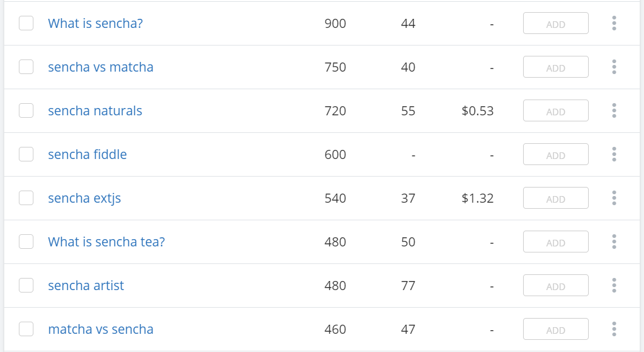Add the sencha naturals keyword
The width and height of the screenshot is (644, 352).
(556, 111)
